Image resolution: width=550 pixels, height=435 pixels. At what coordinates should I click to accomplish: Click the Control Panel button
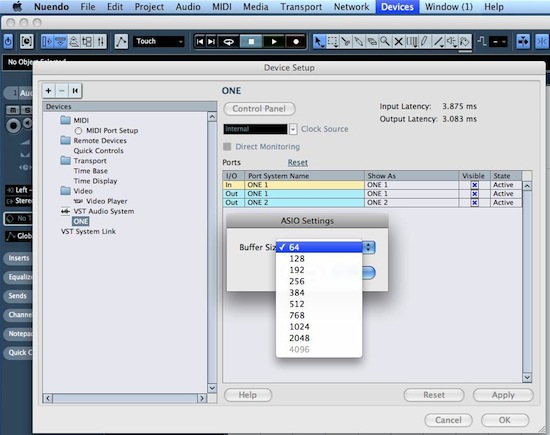coord(259,109)
